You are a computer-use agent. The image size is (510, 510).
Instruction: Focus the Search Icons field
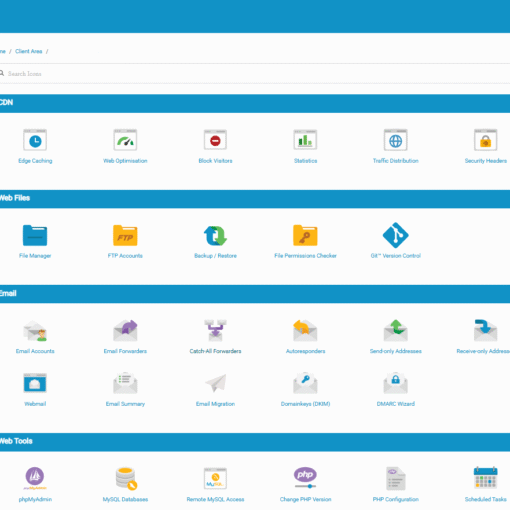tap(255, 74)
